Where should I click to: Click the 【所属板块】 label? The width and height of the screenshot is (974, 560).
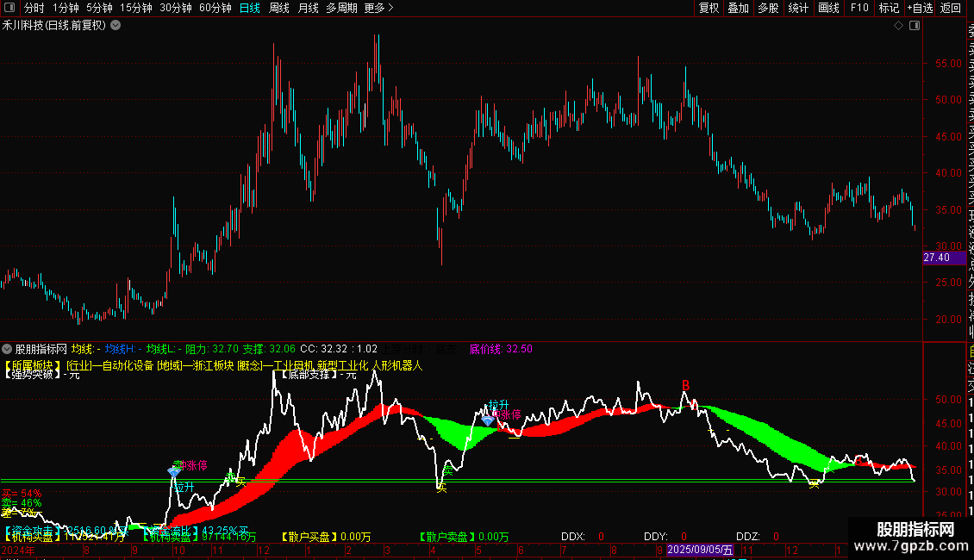(x=33, y=365)
